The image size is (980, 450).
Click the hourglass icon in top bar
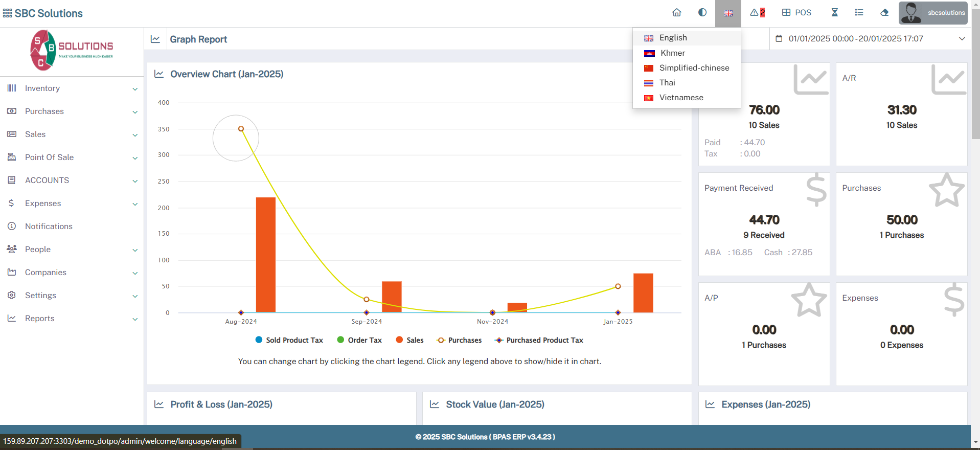(x=834, y=13)
